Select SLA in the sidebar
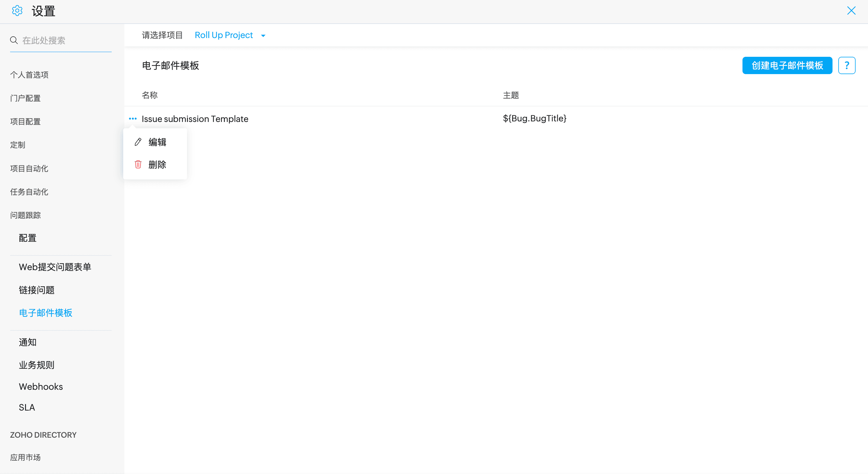The image size is (868, 474). [27, 407]
